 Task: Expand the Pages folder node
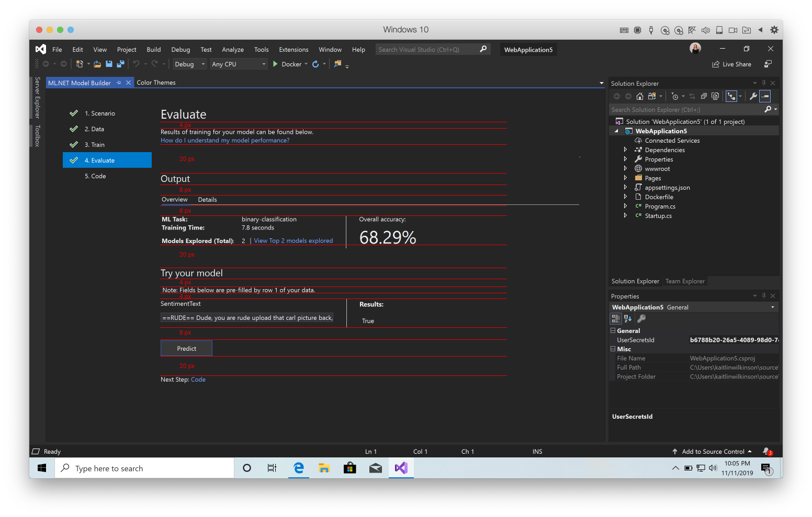pos(625,178)
